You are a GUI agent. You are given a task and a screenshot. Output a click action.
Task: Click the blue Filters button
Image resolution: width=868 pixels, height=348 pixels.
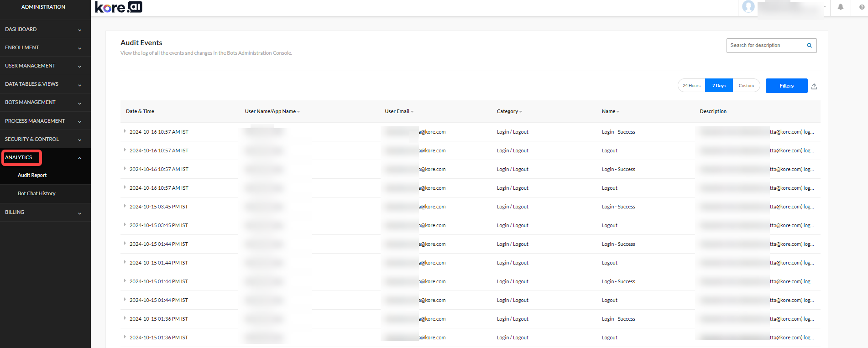[786, 86]
